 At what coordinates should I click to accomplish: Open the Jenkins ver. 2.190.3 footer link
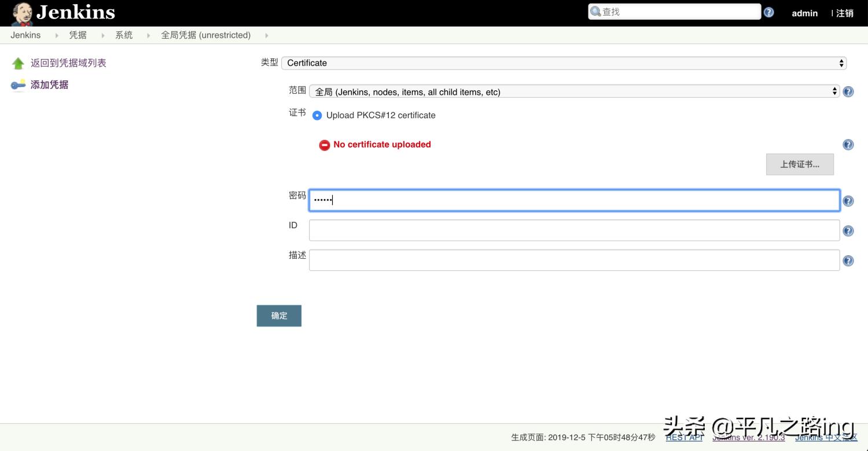tap(749, 438)
